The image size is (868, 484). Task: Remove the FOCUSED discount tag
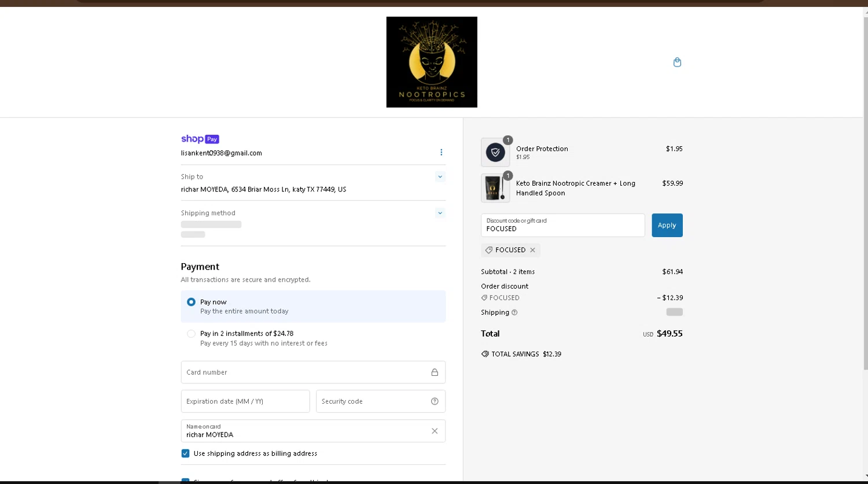pos(532,250)
